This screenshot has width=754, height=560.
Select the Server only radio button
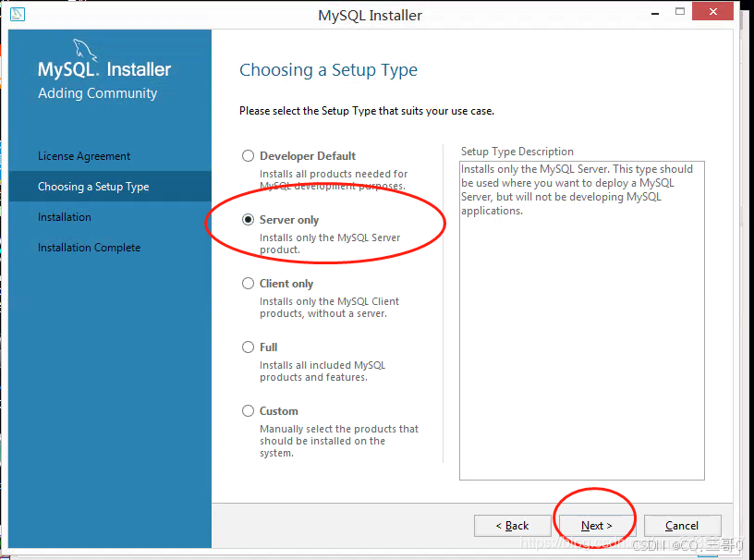click(248, 220)
